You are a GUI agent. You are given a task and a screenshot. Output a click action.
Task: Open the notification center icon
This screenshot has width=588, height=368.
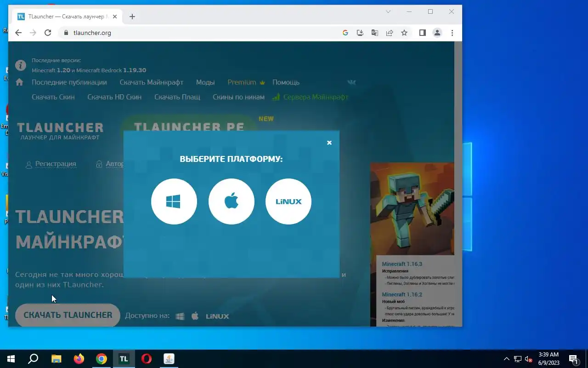click(x=573, y=359)
